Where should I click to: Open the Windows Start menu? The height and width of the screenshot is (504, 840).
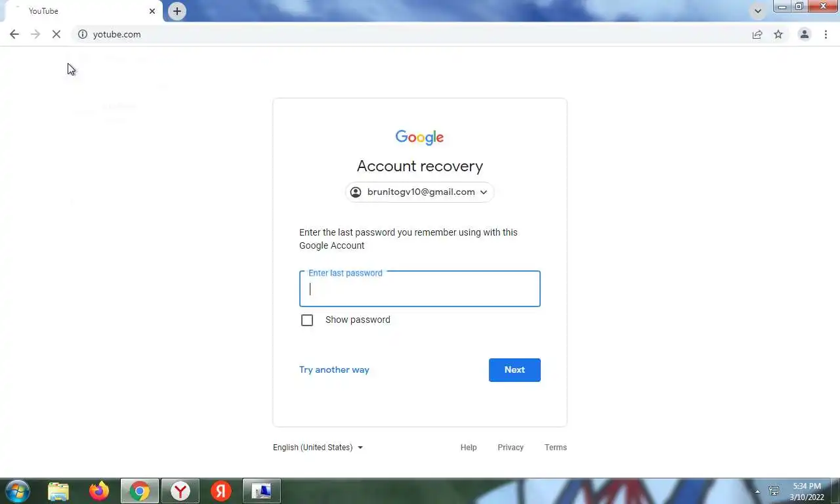pyautogui.click(x=17, y=491)
